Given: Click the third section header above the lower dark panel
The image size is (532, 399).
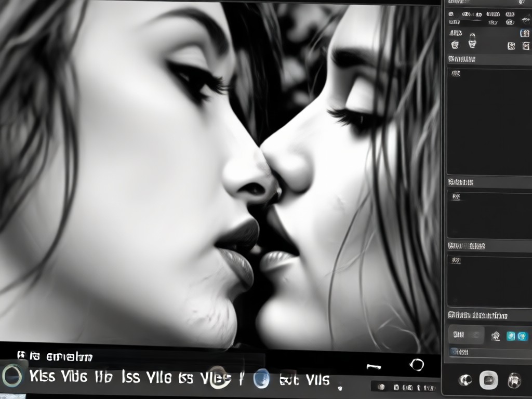Looking at the screenshot, I should tap(466, 246).
